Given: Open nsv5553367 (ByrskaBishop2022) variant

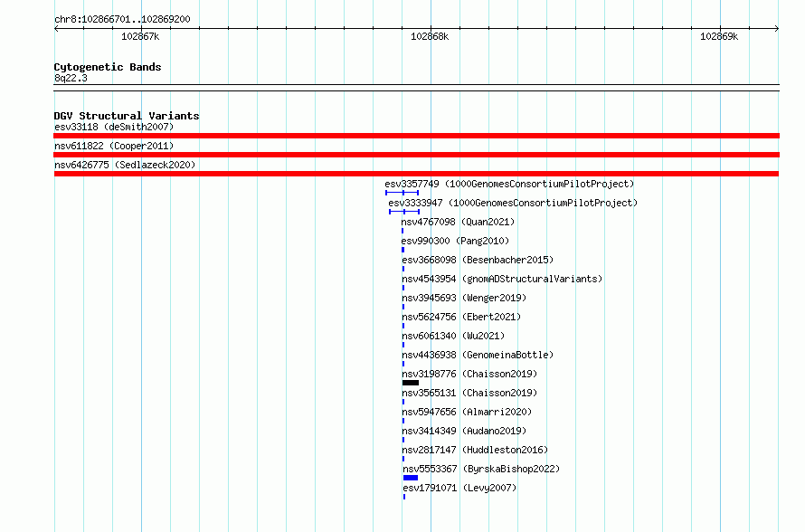Looking at the screenshot, I should [x=481, y=469].
